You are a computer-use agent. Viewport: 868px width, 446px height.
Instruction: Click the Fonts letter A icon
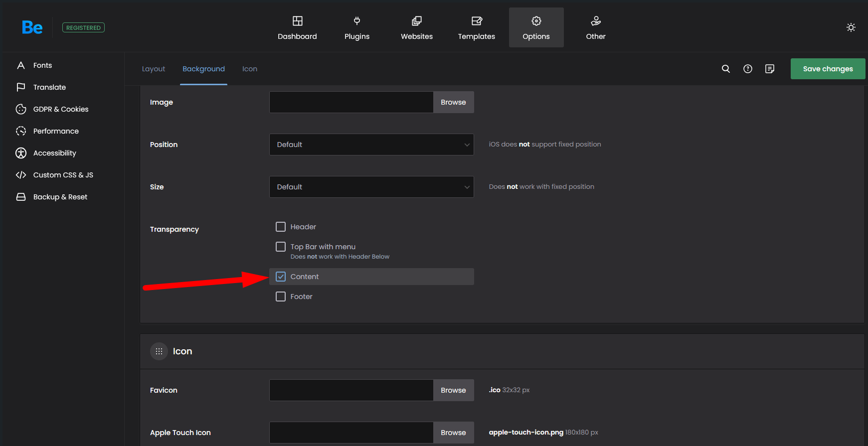pos(21,65)
